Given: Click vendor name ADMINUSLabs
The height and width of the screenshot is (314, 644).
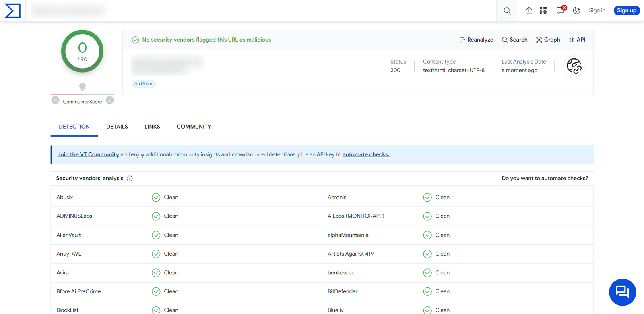Looking at the screenshot, I should coord(74,216).
